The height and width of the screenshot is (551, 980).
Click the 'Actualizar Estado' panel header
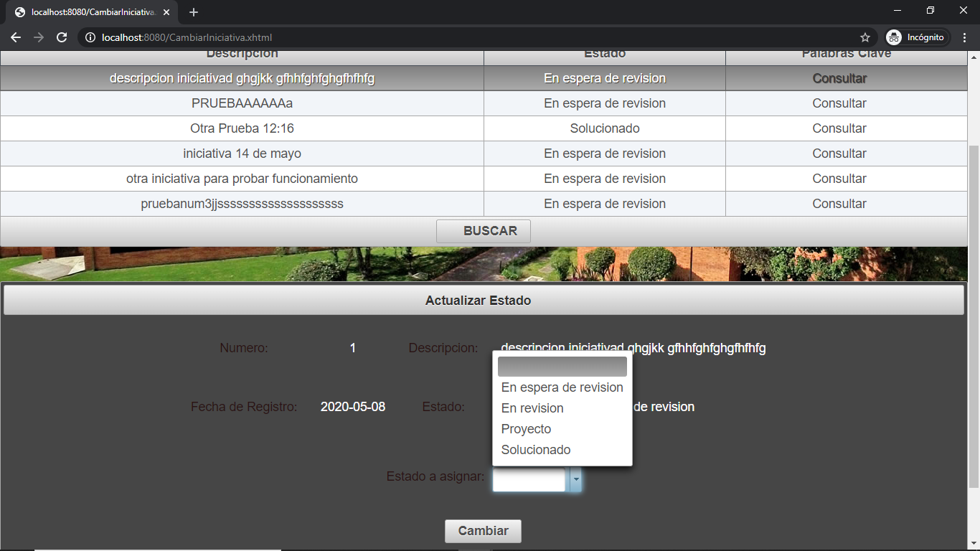click(484, 301)
